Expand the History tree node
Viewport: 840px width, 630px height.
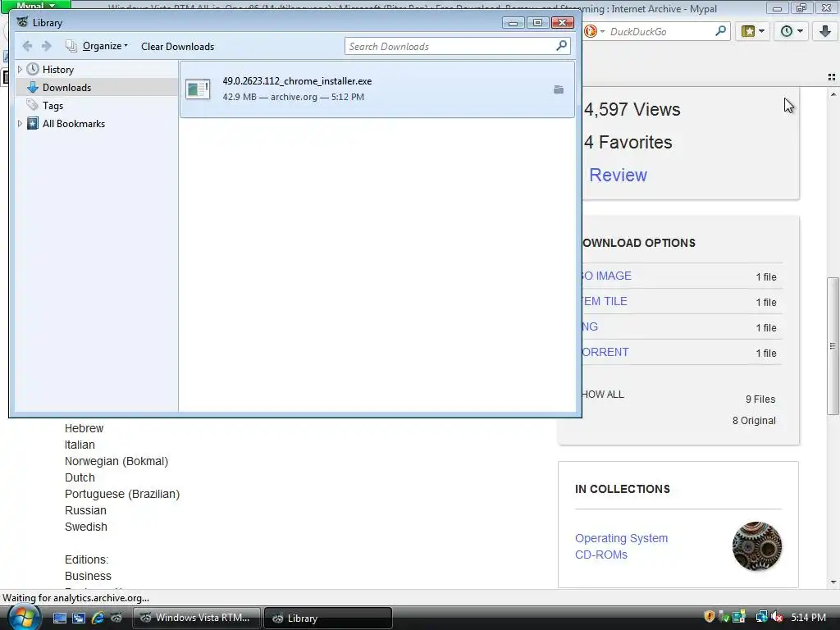[20, 69]
